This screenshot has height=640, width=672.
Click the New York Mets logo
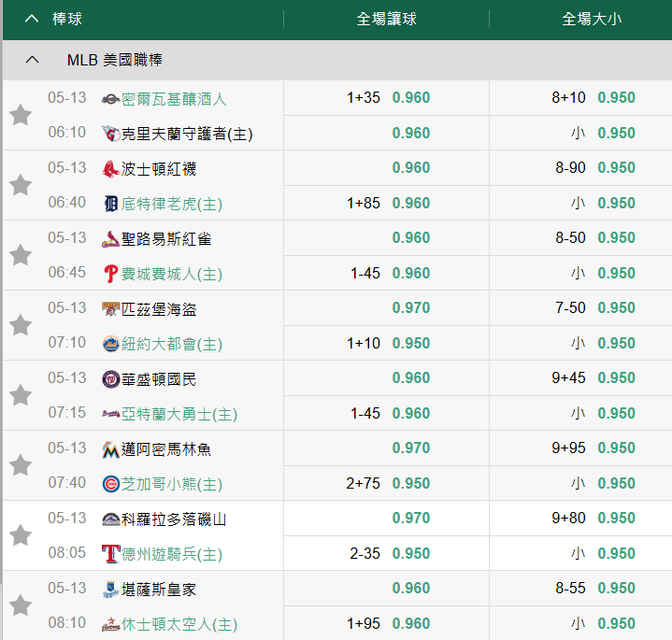tap(110, 344)
